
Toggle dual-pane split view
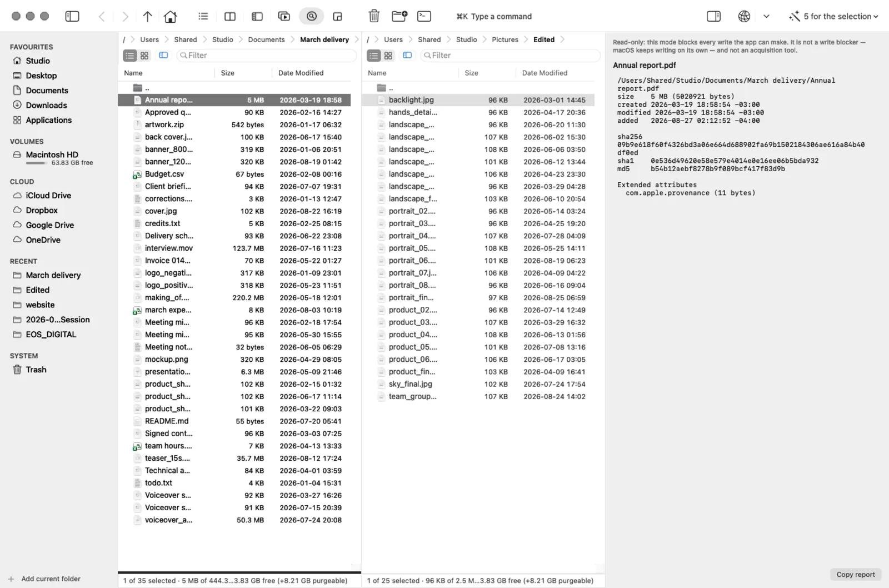pyautogui.click(x=230, y=16)
